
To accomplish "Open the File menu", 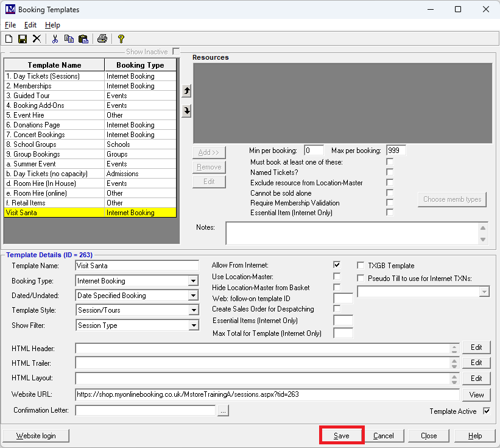I will tap(10, 25).
